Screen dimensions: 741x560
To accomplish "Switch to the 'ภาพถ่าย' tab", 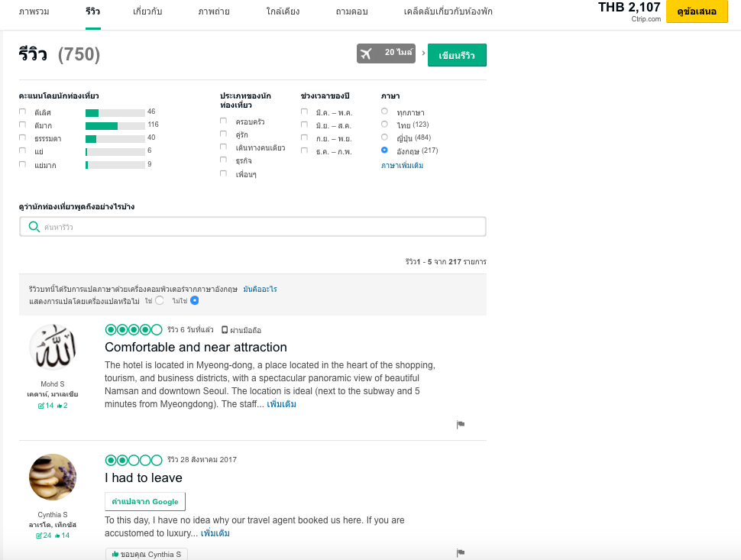I will [214, 12].
